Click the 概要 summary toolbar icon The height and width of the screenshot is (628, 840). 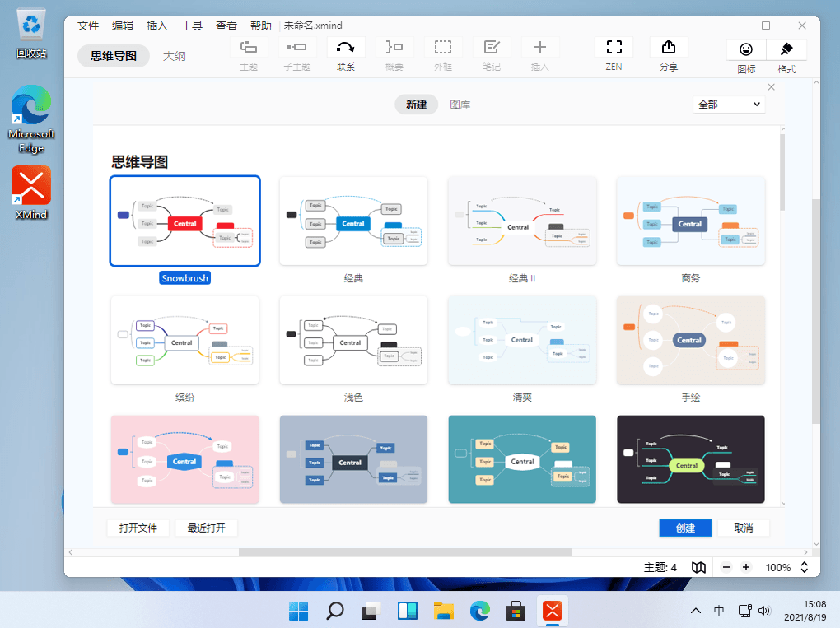point(394,48)
